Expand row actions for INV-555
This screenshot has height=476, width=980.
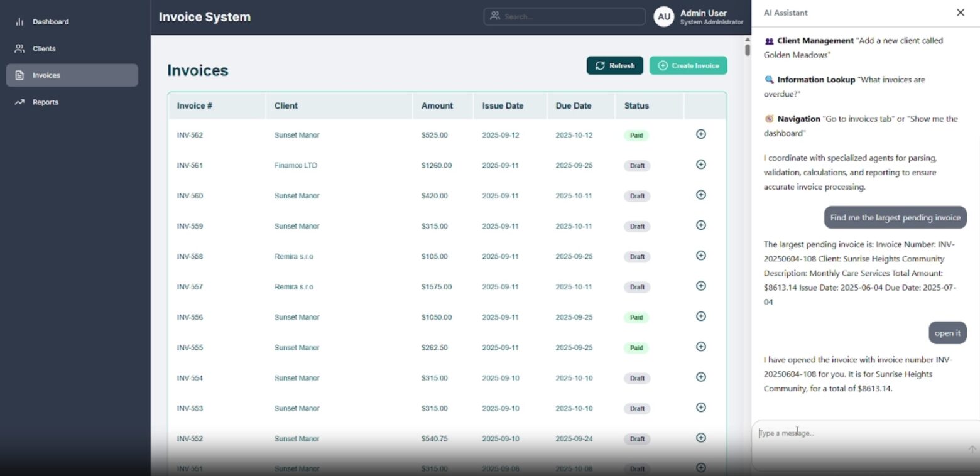(x=701, y=347)
